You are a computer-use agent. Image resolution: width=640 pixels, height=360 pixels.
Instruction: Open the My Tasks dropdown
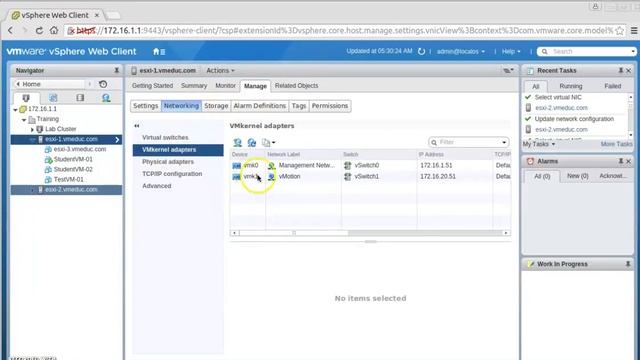(539, 144)
